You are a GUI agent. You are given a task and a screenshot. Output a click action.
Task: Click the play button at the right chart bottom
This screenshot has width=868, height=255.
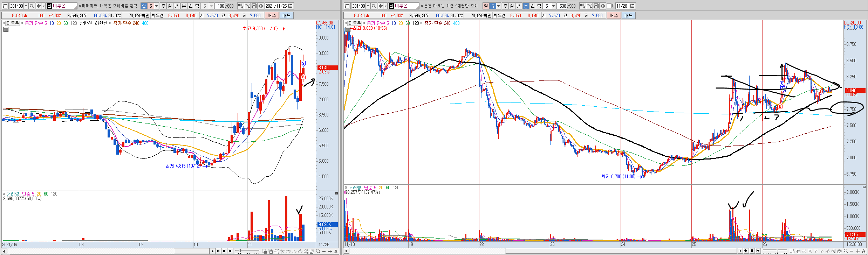point(740,251)
